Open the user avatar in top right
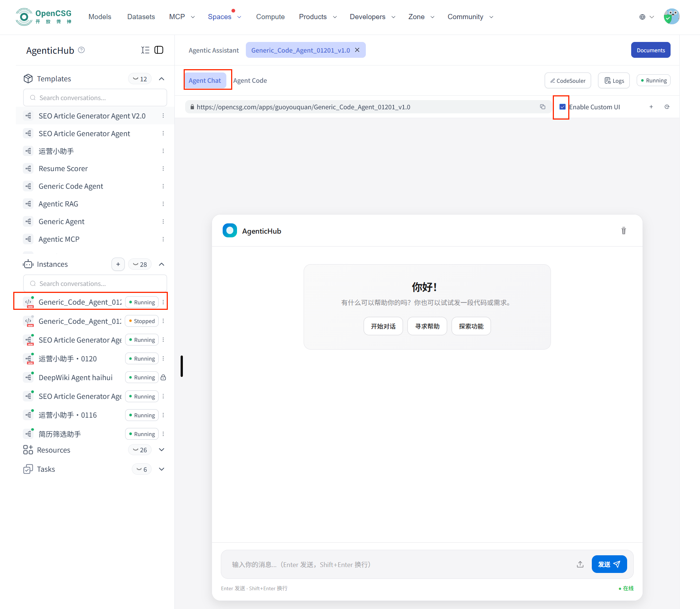This screenshot has width=700, height=609. (x=671, y=17)
